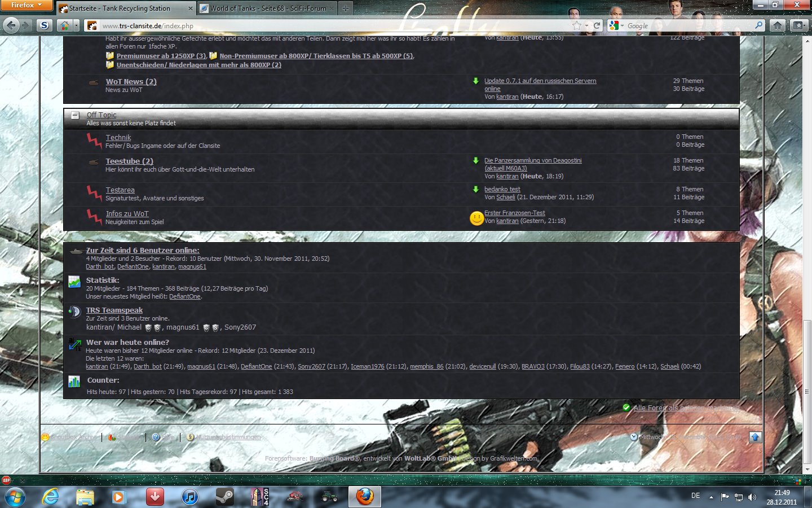Screen dimensions: 812x508
Task: Open the orange Firefox menu button
Action: coord(26,5)
